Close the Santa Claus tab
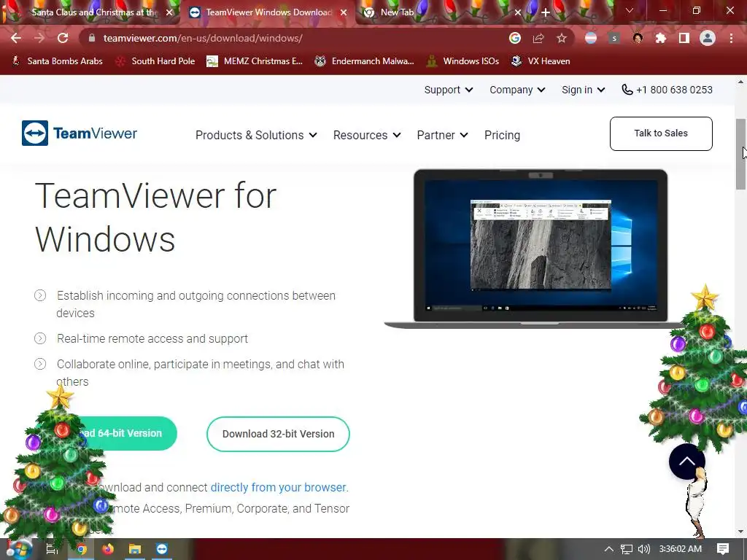This screenshot has height=560, width=747. [x=169, y=12]
